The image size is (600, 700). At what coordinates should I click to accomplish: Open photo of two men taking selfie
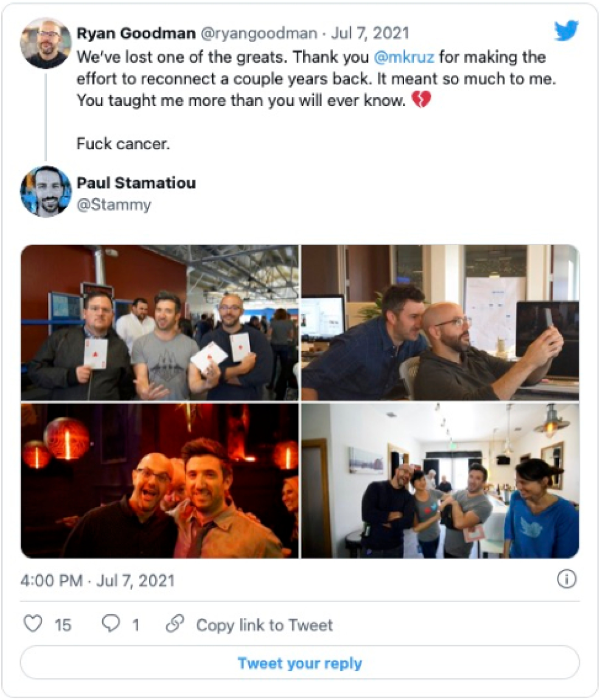coord(440,322)
